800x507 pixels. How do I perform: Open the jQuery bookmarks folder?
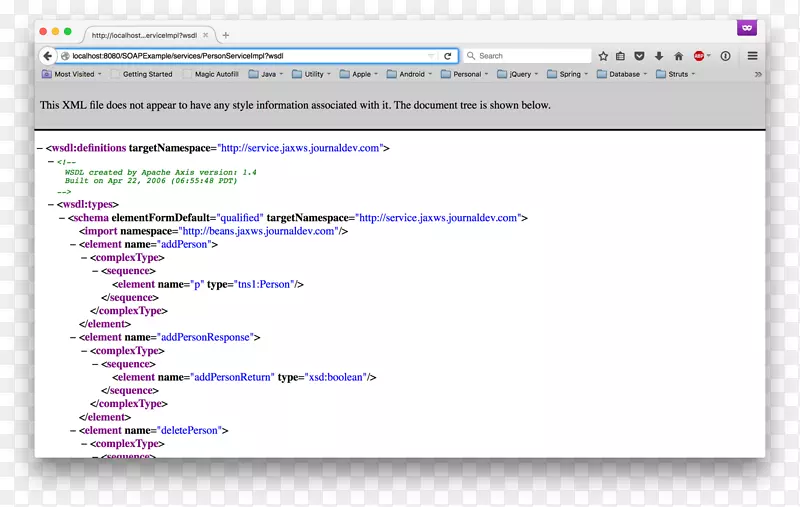click(517, 74)
